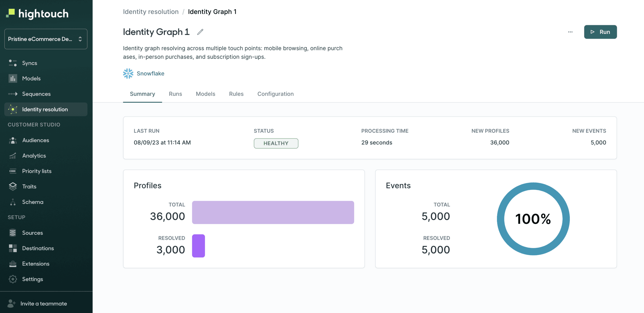Viewport: 644px width, 313px height.
Task: Click the Syncs sidebar icon
Action: [13, 63]
